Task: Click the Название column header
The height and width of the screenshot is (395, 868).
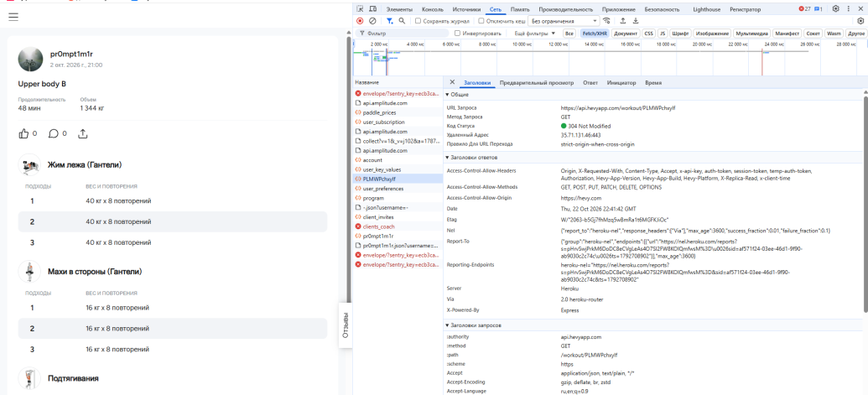Action: click(x=398, y=82)
